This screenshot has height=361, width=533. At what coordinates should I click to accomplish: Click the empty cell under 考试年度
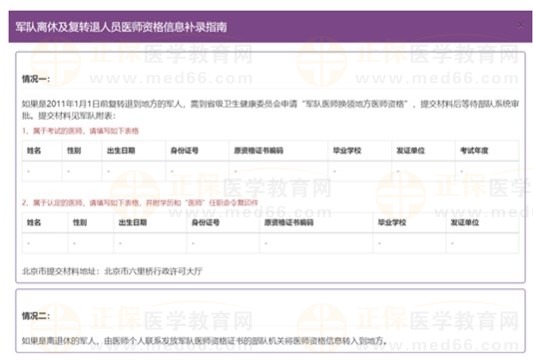point(487,171)
